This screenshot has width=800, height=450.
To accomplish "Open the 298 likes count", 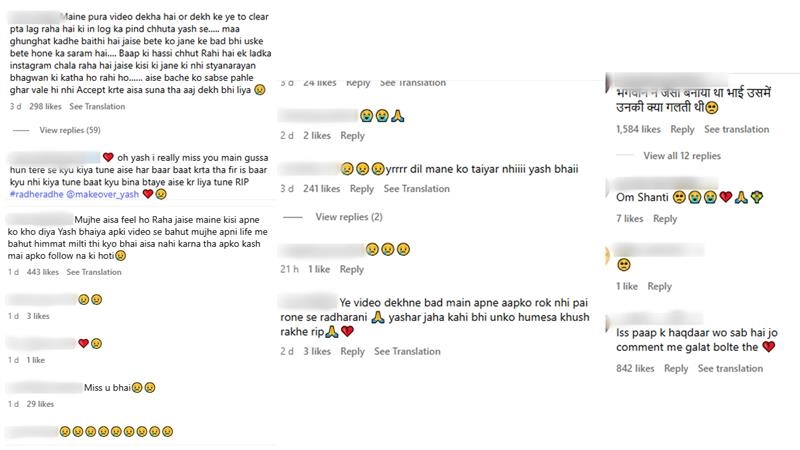I will coord(45,107).
